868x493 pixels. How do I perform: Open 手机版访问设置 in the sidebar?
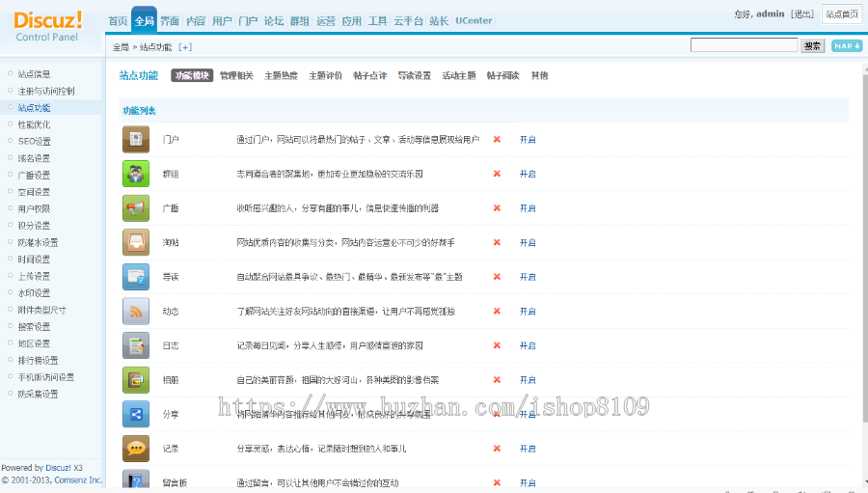click(46, 377)
